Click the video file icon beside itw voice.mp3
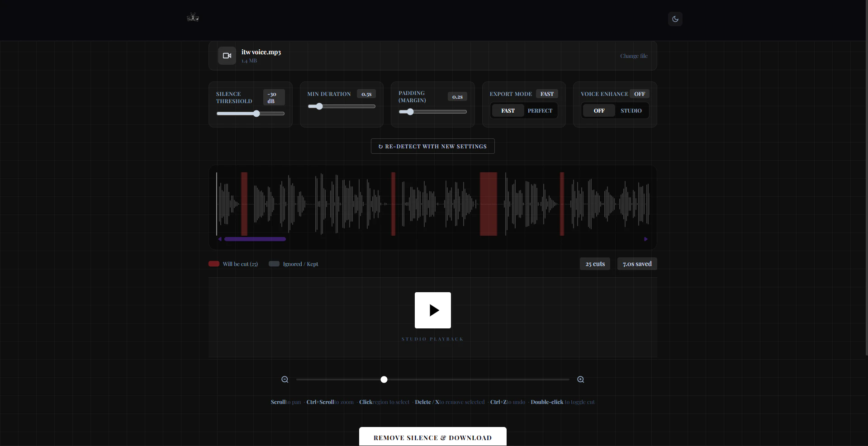This screenshot has height=446, width=868. (x=227, y=56)
